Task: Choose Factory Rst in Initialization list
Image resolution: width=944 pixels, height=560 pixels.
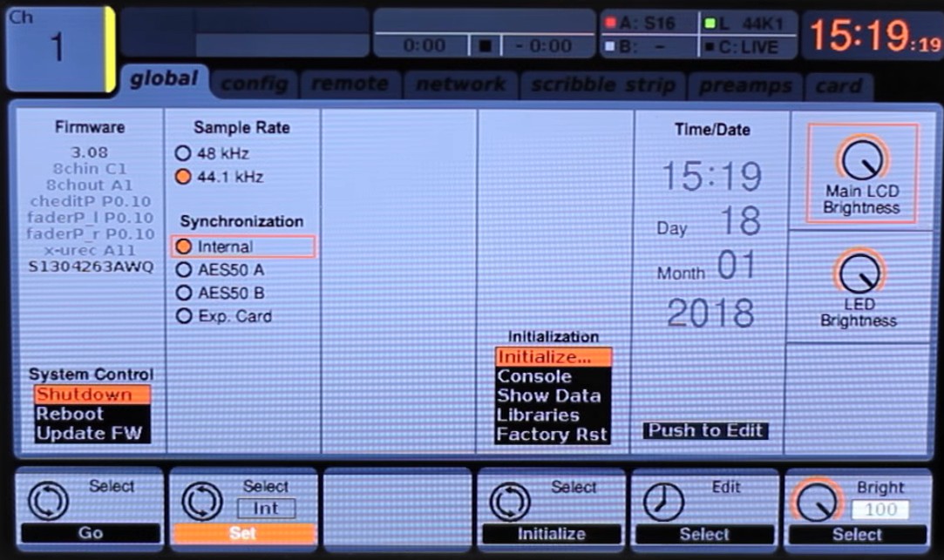Action: point(552,435)
